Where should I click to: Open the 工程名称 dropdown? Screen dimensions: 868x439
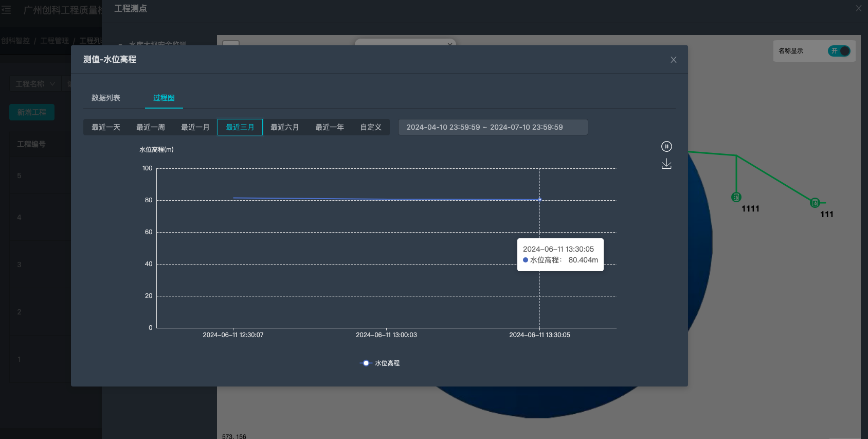(x=35, y=84)
